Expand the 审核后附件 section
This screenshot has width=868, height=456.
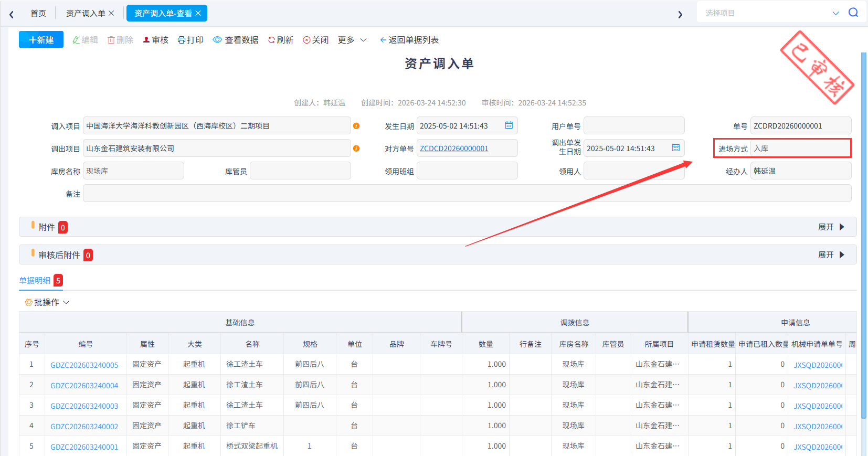831,255
